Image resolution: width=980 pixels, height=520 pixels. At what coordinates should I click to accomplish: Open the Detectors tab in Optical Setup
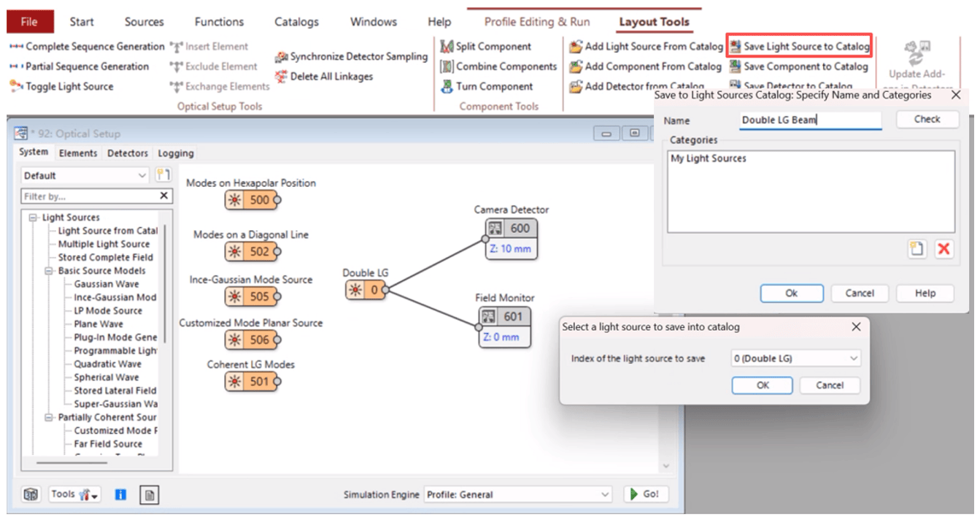click(x=127, y=153)
